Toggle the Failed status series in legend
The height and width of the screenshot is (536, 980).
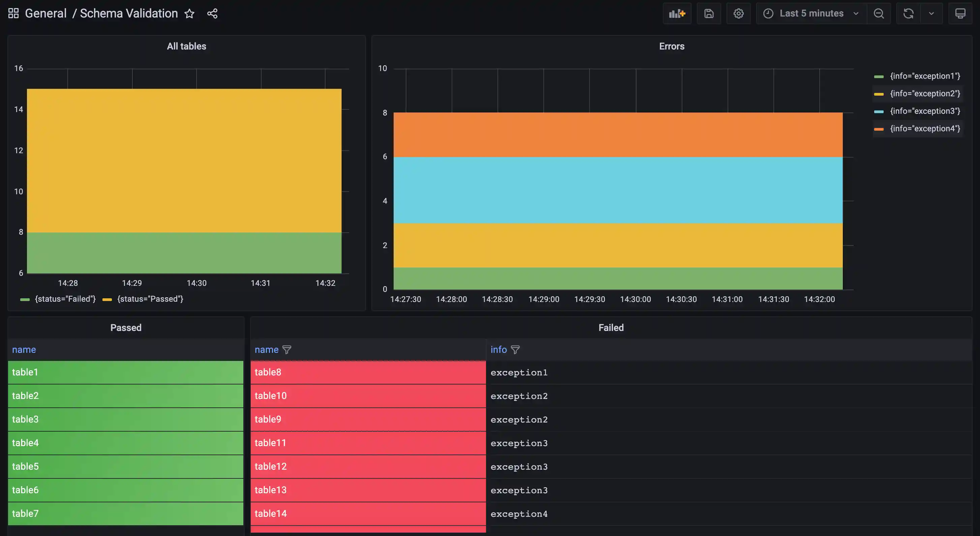65,299
